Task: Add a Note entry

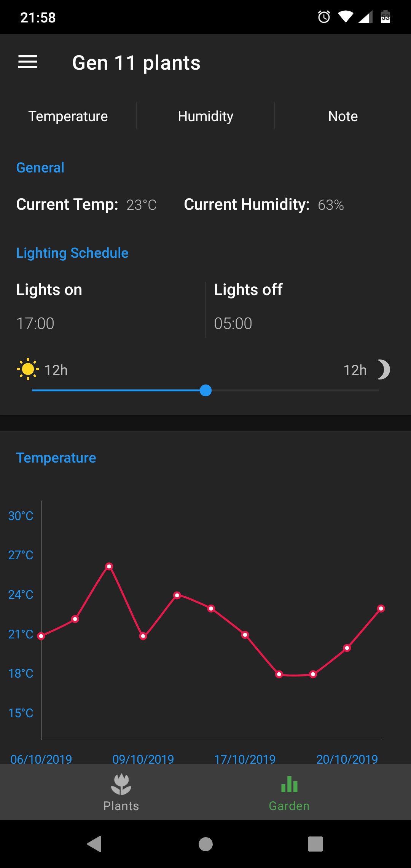Action: pyautogui.click(x=343, y=116)
